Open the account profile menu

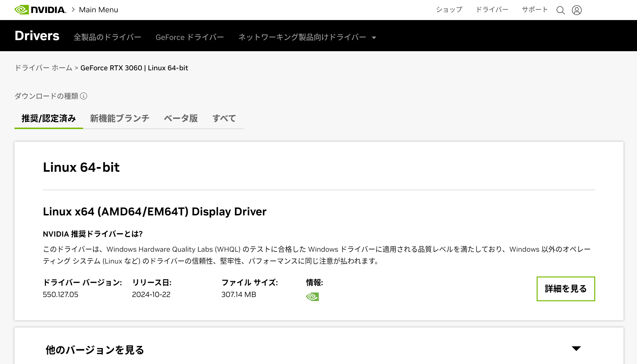click(x=577, y=10)
